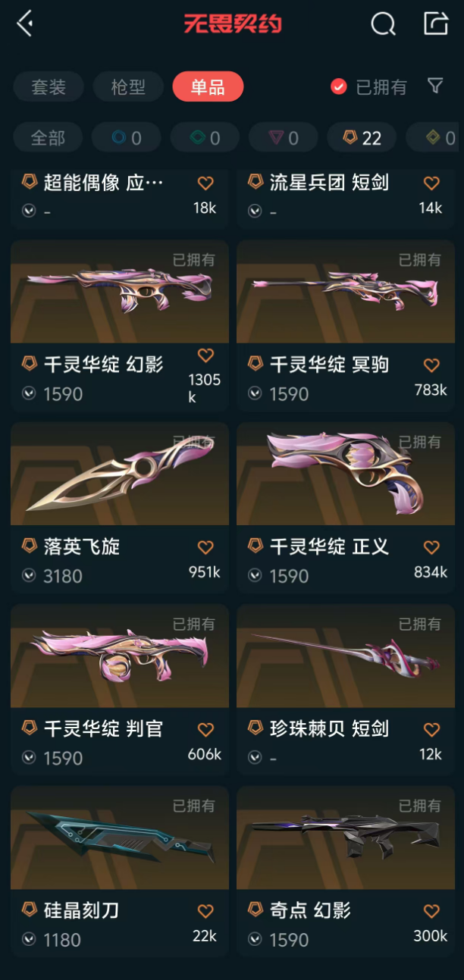Select the orange tier filter showing 22
Viewport: 464px width, 980px height.
(362, 138)
